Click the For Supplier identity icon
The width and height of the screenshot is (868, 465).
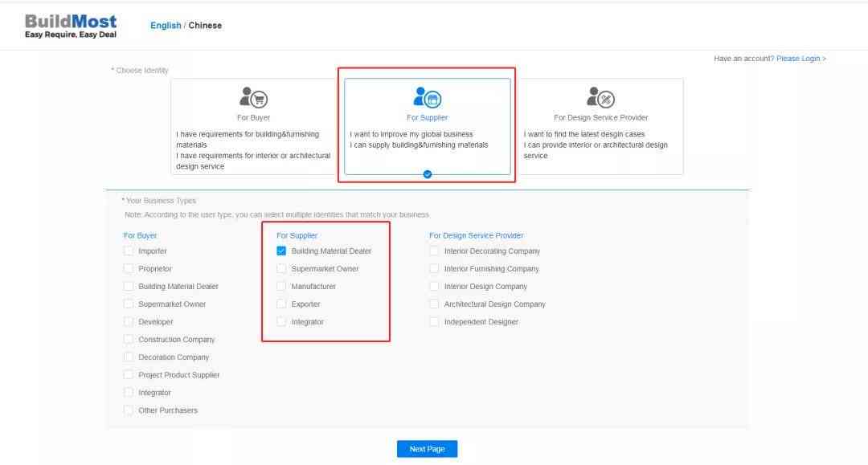tap(428, 97)
